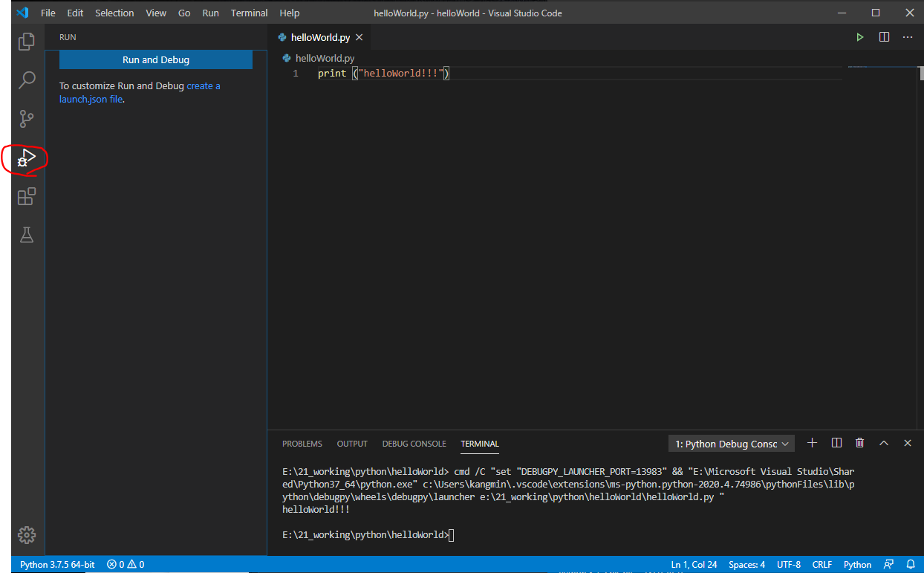The image size is (924, 573).
Task: Open the Run and Debug view icon
Action: tap(27, 158)
